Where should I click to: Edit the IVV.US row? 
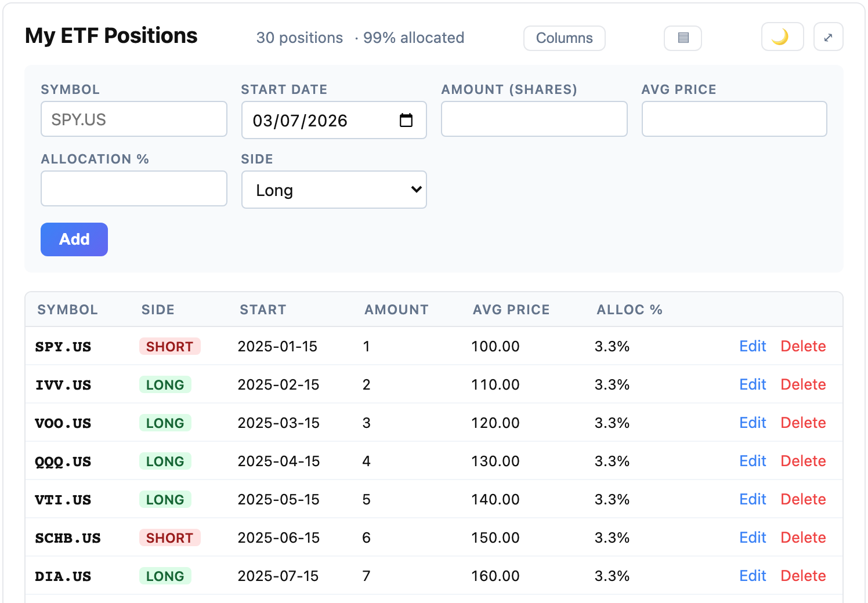click(x=753, y=384)
